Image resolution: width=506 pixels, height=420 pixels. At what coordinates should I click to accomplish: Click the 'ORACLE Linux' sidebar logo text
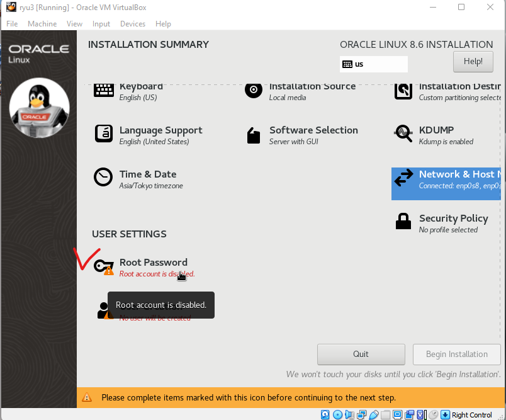tap(38, 54)
